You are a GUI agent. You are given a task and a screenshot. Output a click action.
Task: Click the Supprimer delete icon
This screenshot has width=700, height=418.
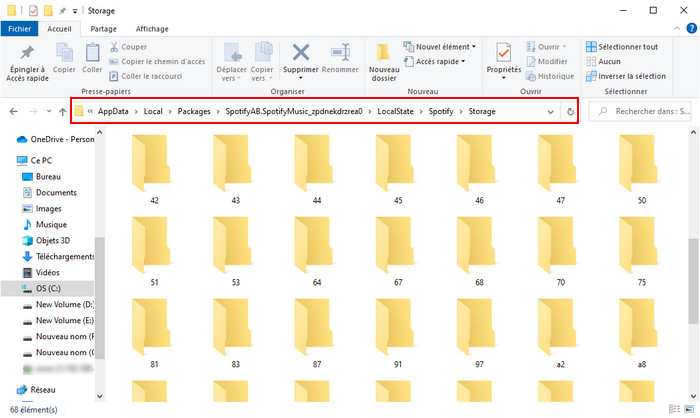[x=300, y=54]
